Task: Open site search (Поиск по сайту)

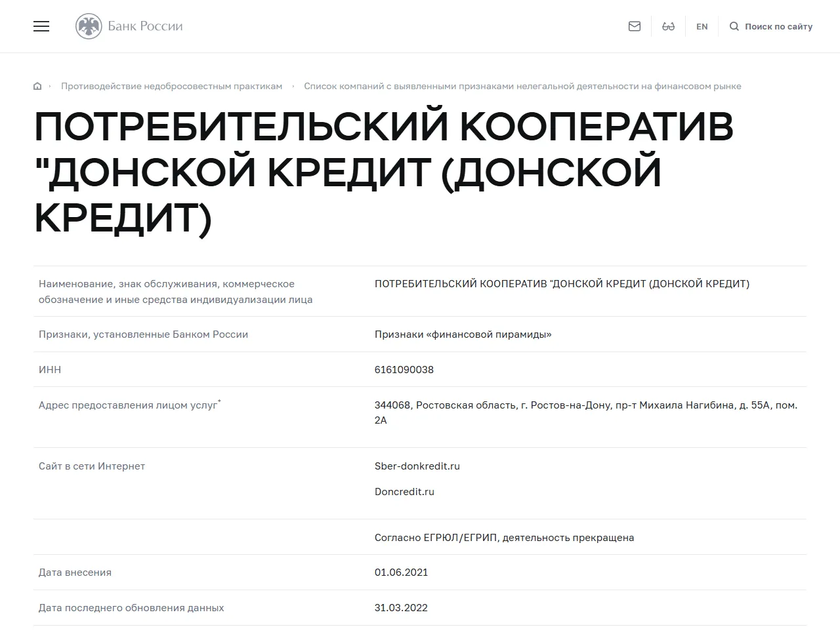Action: click(x=771, y=27)
